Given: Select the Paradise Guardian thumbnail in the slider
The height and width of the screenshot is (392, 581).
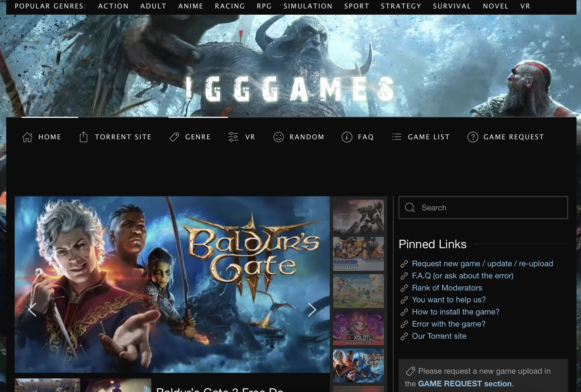Looking at the screenshot, I should click(x=359, y=254).
